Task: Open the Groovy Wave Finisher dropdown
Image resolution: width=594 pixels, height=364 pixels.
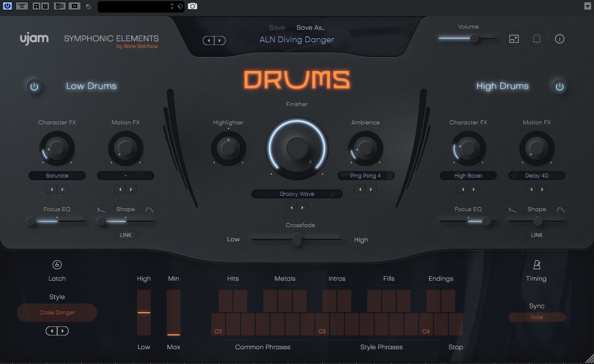Action: [296, 194]
